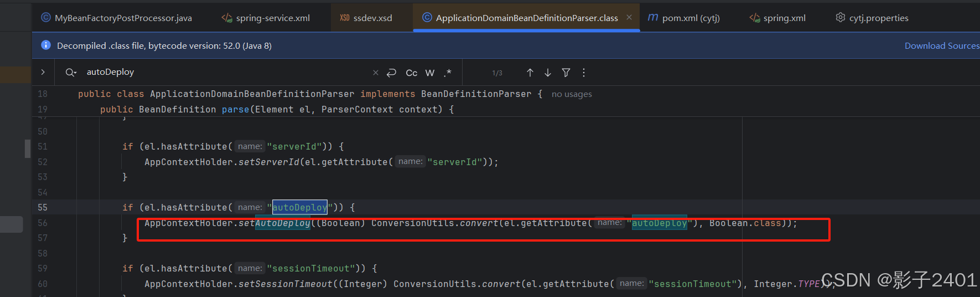Click the new line icon in search
980x297 pixels.
[391, 73]
